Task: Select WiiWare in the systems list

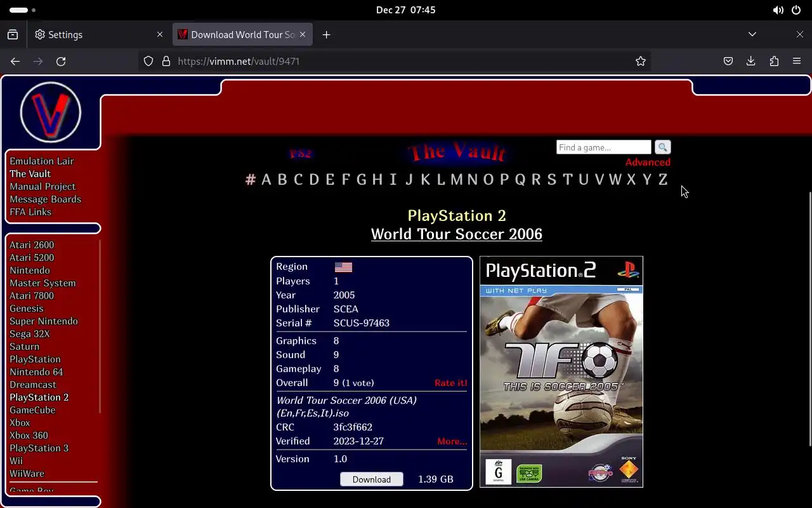Action: click(x=27, y=474)
